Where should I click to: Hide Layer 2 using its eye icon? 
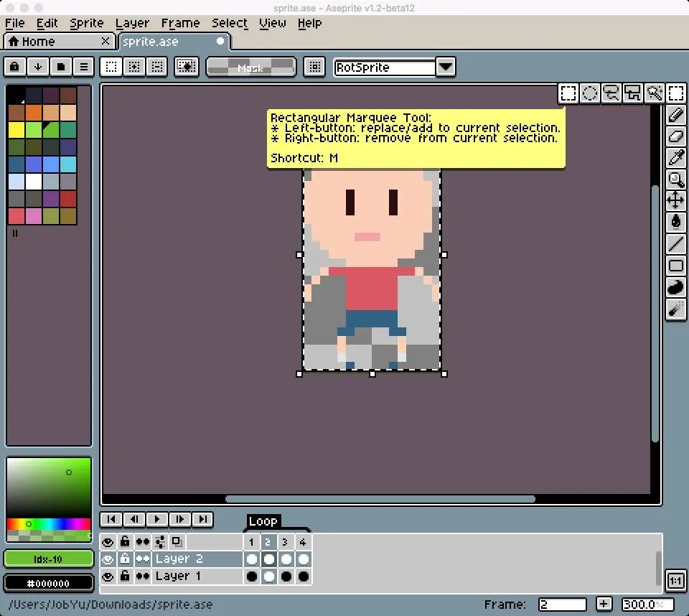[108, 559]
